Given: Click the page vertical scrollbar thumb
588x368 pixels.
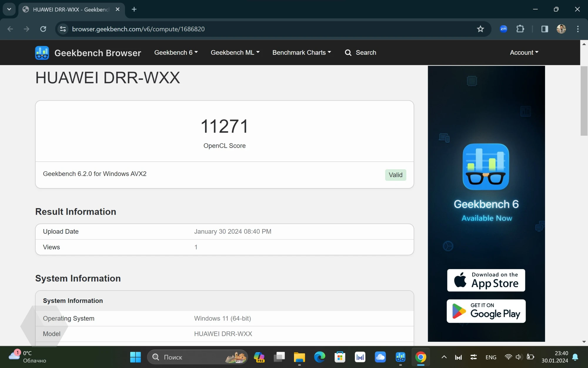Looking at the screenshot, I should point(584,101).
